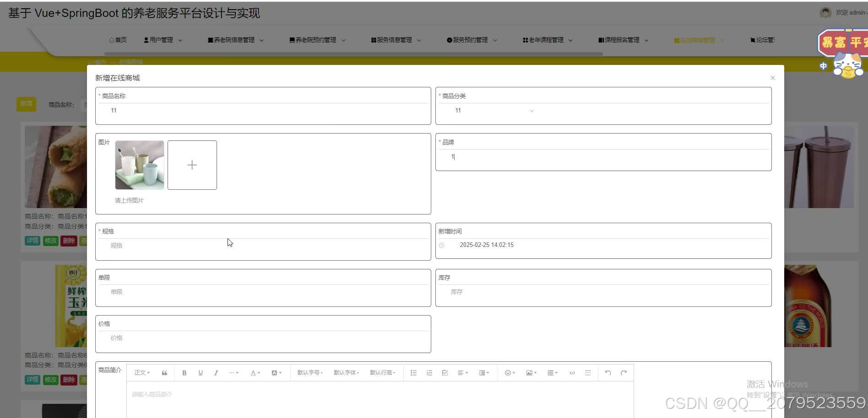868x418 pixels.
Task: Expand the 老年课程管理 menu
Action: [x=548, y=40]
